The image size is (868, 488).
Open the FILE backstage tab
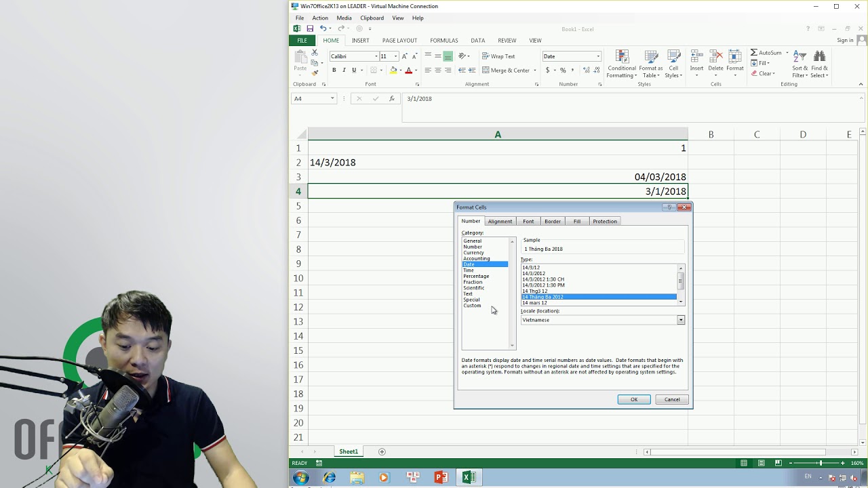click(x=302, y=41)
